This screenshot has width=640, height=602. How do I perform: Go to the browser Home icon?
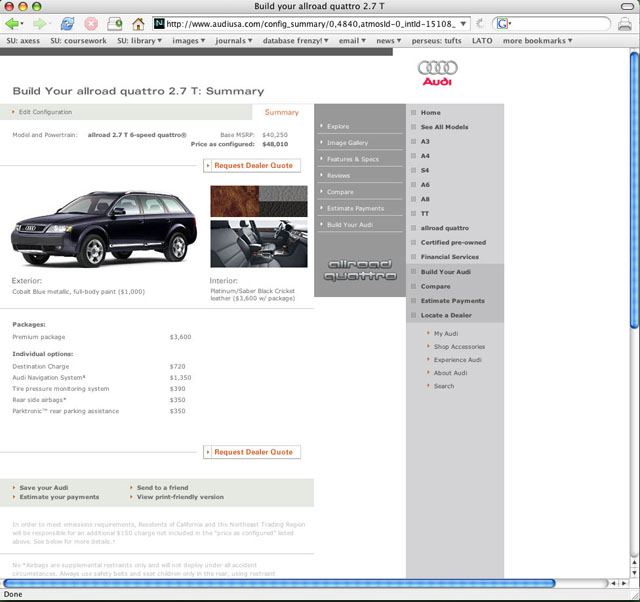(x=138, y=23)
